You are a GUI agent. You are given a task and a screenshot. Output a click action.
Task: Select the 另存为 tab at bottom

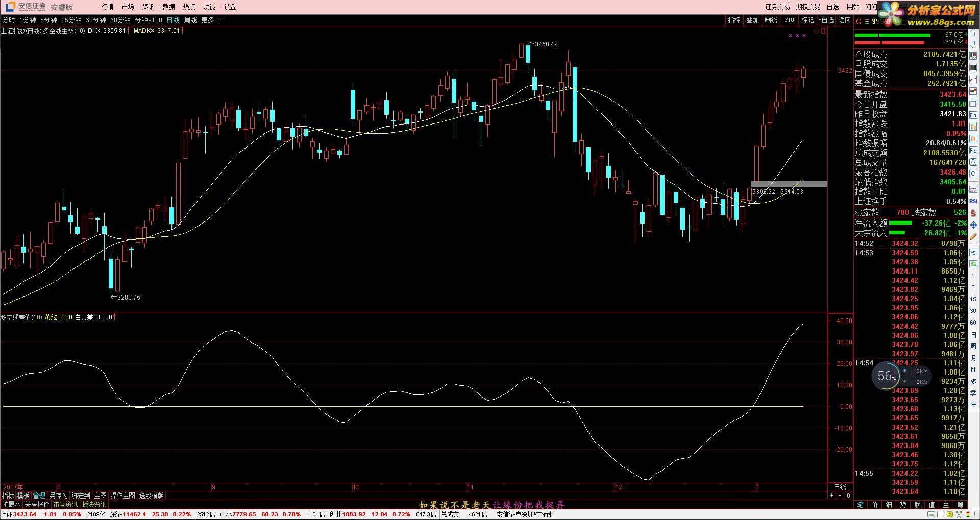pyautogui.click(x=58, y=496)
